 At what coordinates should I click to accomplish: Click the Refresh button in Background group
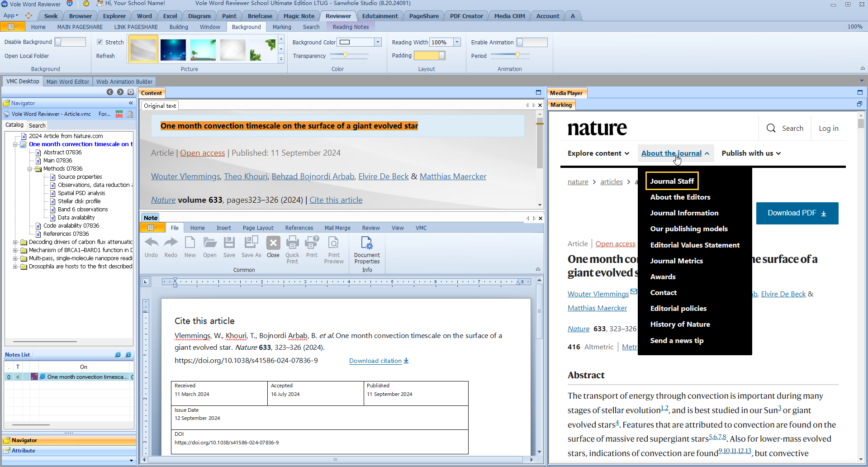(x=105, y=56)
